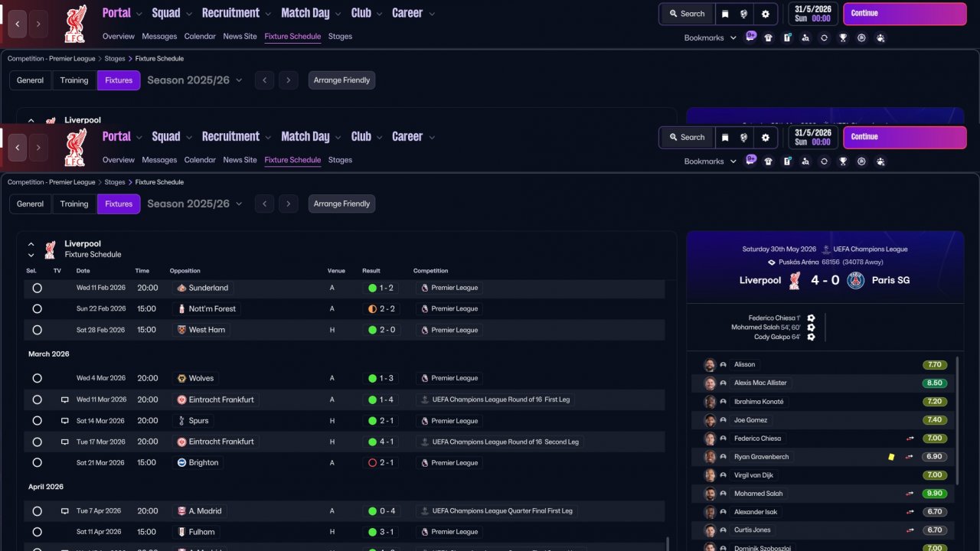Open the lower Bookmarks dropdown
The width and height of the screenshot is (980, 551).
pos(710,161)
